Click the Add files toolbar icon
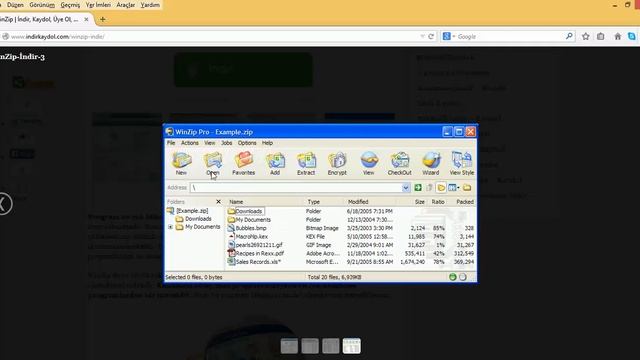The image size is (640, 360). (x=275, y=163)
